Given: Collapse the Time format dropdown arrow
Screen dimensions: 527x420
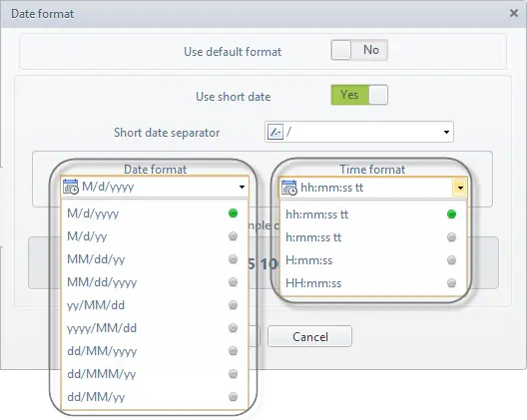Looking at the screenshot, I should click(460, 188).
